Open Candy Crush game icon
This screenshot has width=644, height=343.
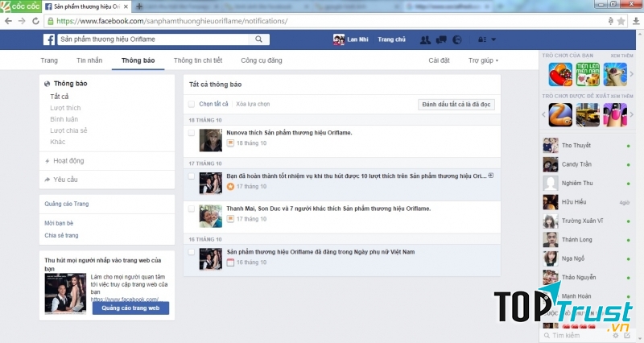point(560,74)
